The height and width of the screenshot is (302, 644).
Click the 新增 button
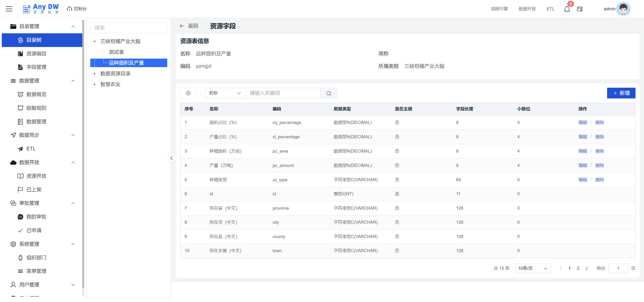[621, 93]
